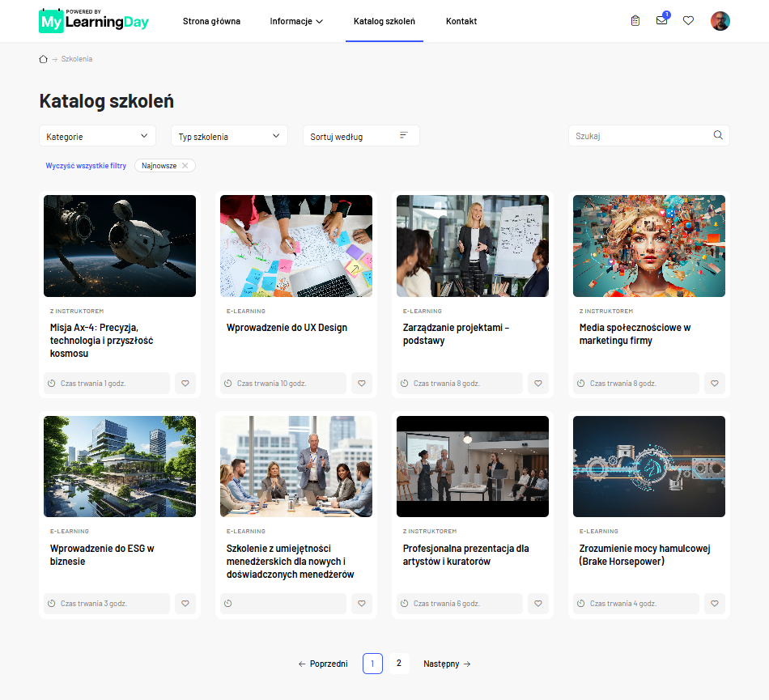The image size is (769, 700).
Task: Open title Profesjonalna prezentacja dla artystów i kuratorów
Action: 466,554
